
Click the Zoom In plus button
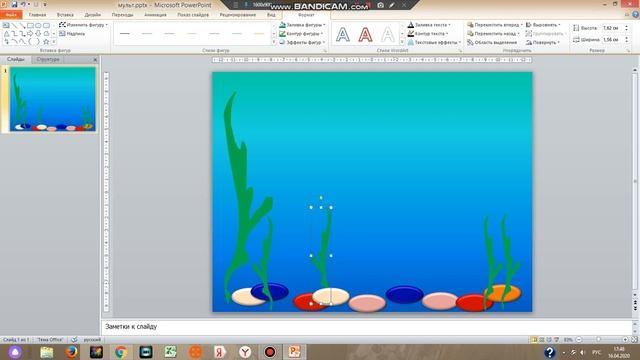(625, 340)
